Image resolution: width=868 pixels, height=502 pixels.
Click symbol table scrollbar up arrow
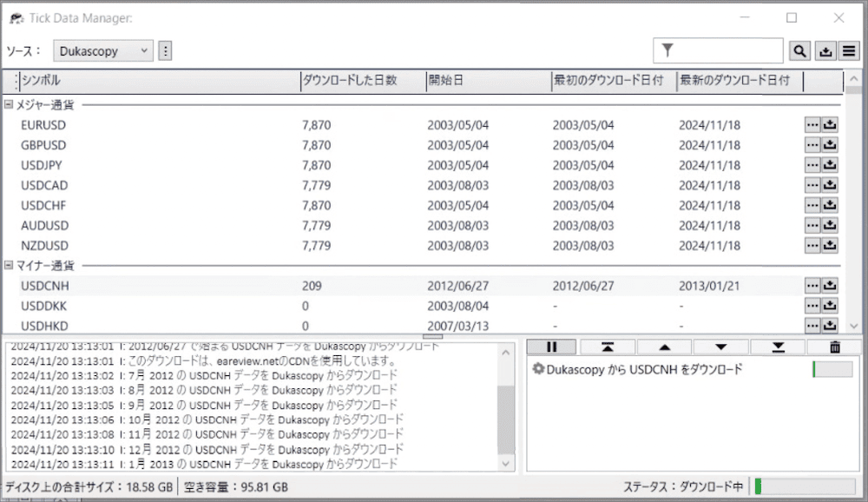853,79
